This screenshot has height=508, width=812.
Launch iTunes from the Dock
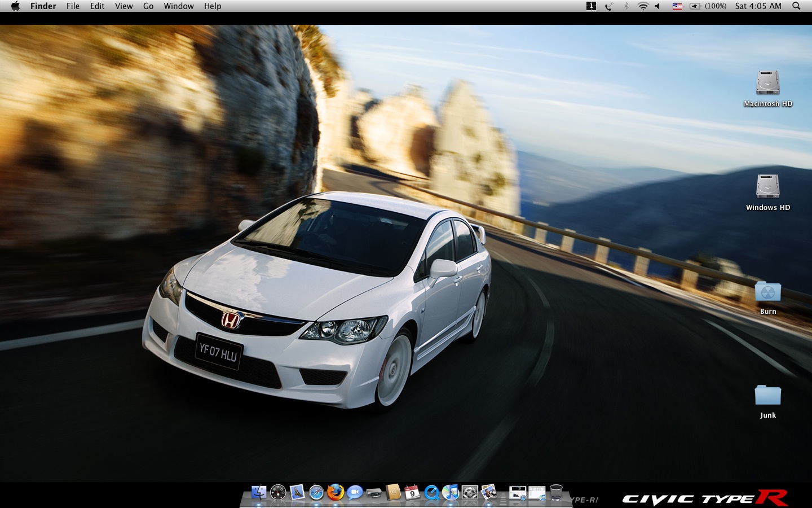pyautogui.click(x=451, y=492)
